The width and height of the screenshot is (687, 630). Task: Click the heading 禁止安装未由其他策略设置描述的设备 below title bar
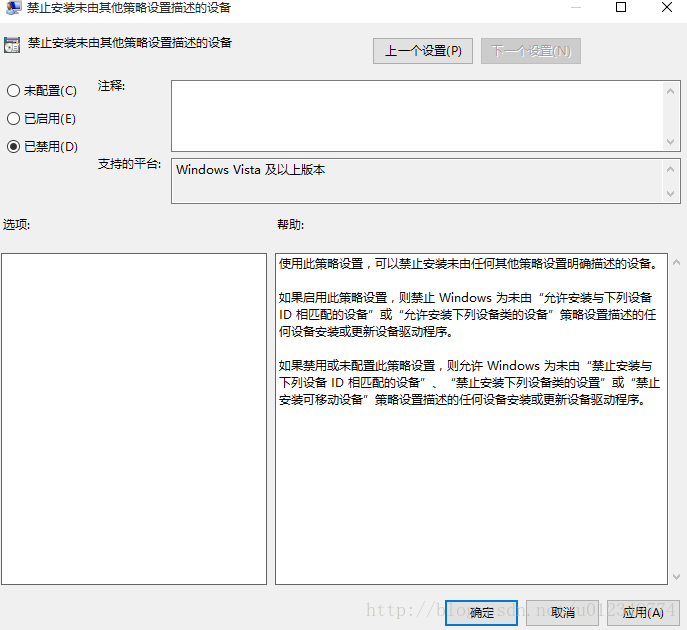[x=130, y=43]
